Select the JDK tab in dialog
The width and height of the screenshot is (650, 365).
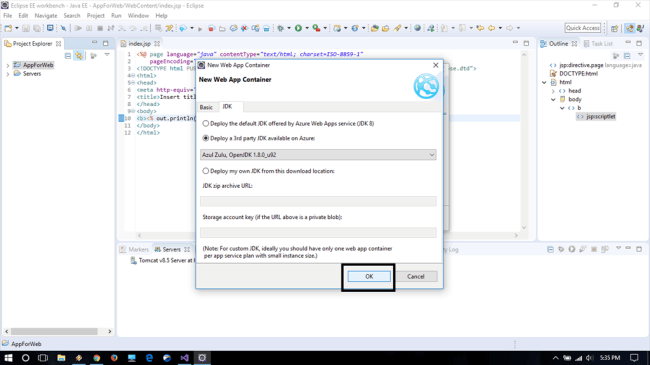(227, 107)
